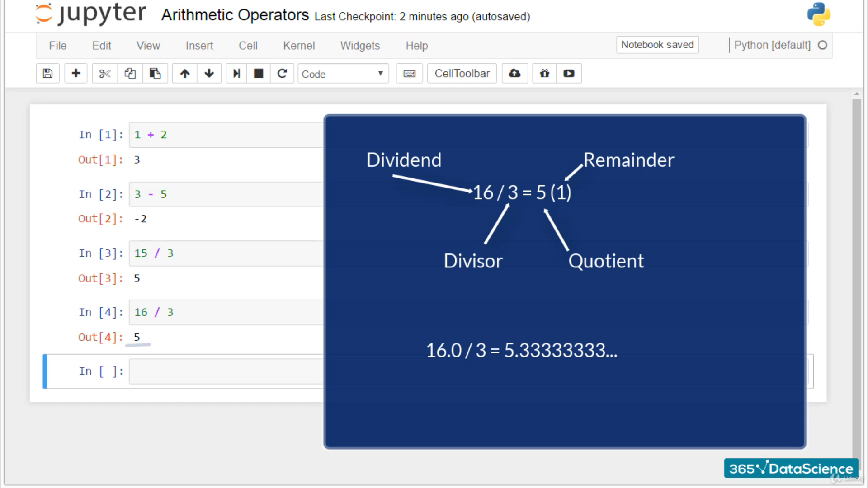Insert a cell below with the plus icon
The height and width of the screenshot is (488, 868).
coord(76,74)
